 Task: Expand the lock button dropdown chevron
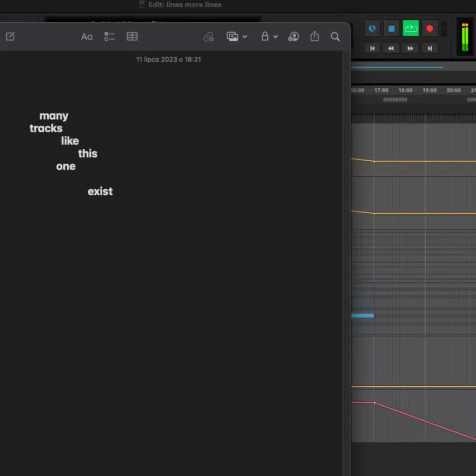276,37
